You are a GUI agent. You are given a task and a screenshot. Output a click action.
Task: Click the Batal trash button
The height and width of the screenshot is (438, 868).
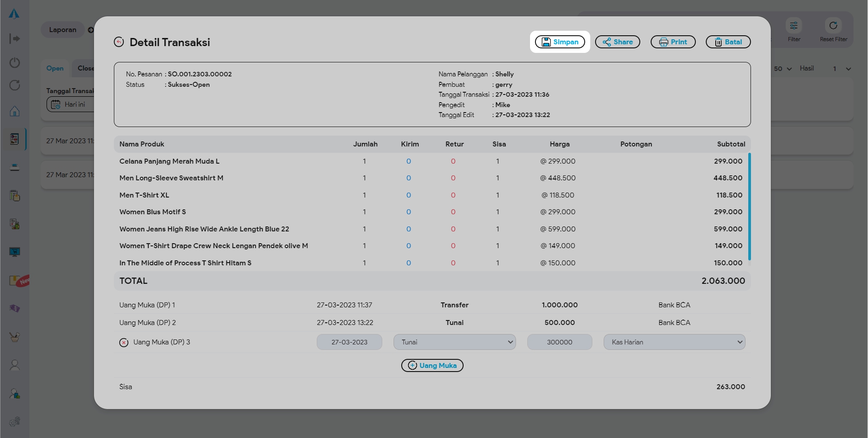tap(728, 42)
